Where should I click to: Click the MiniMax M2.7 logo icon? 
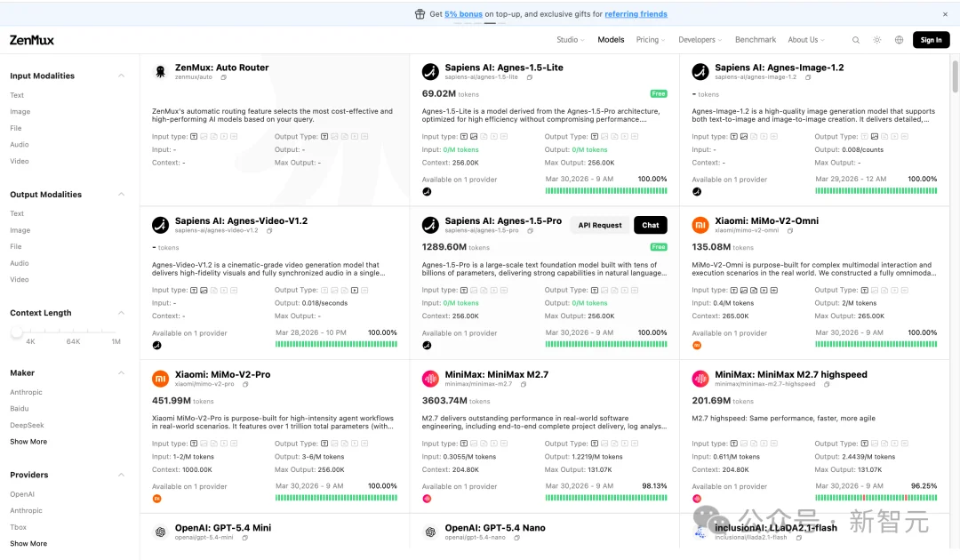(x=430, y=379)
